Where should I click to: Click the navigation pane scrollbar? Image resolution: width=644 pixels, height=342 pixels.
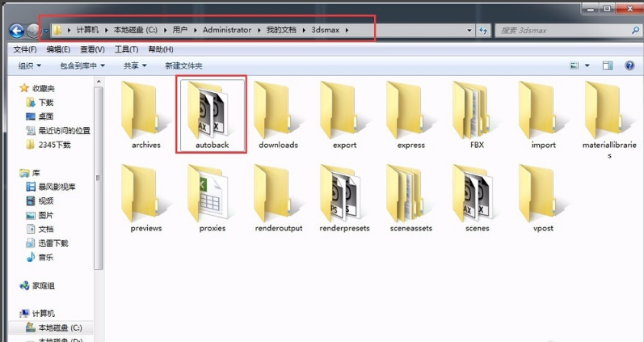[x=98, y=178]
